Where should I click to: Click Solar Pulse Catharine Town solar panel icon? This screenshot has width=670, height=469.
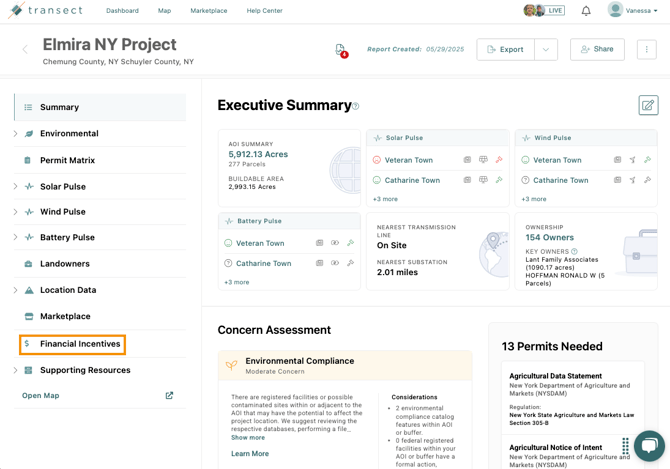483,180
